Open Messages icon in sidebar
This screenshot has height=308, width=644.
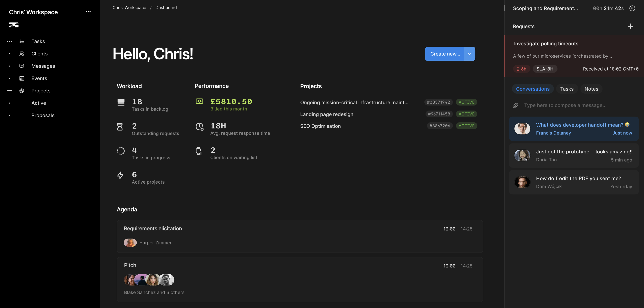pos(22,66)
